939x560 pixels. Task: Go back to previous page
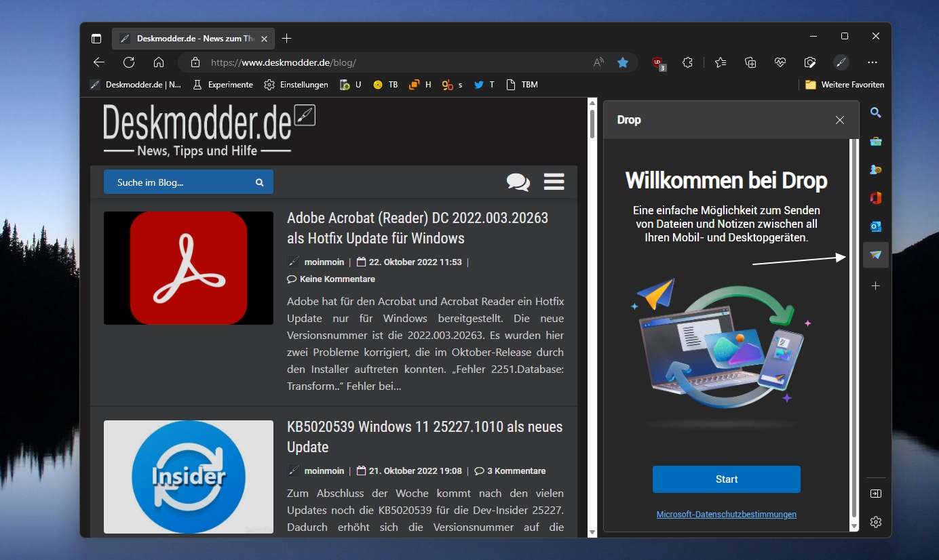click(99, 62)
